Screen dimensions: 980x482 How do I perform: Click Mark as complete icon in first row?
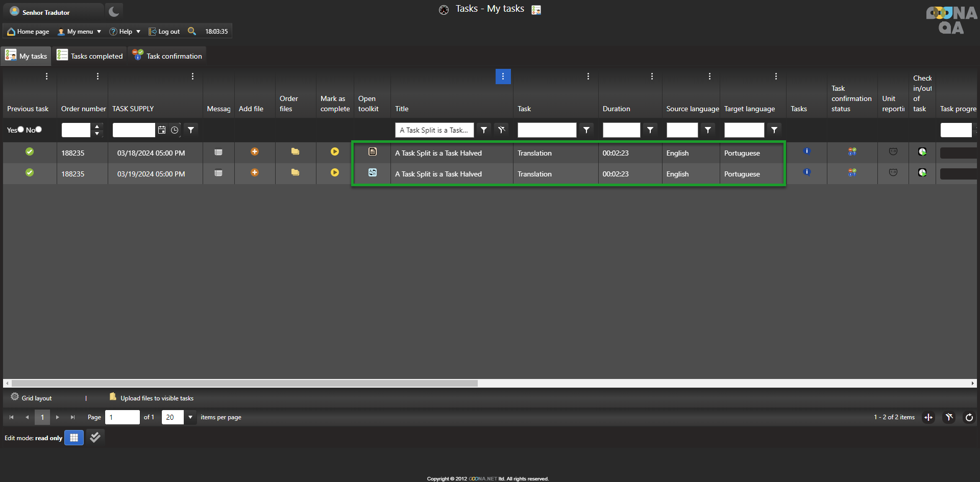click(334, 151)
